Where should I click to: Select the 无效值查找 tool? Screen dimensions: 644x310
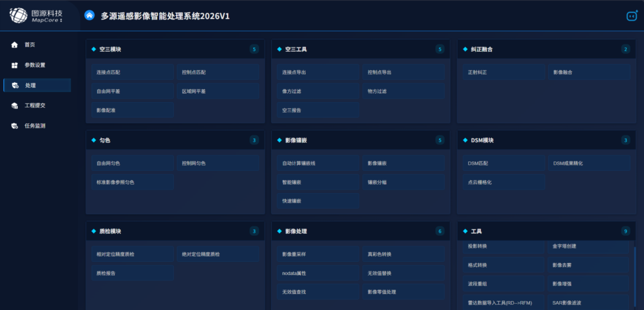pyautogui.click(x=318, y=292)
